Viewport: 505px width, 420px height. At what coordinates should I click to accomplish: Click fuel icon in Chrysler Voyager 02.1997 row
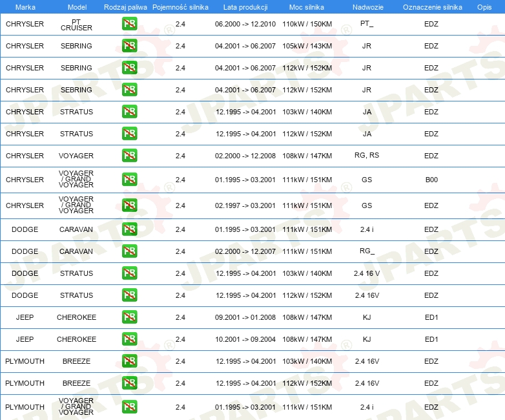click(x=129, y=205)
